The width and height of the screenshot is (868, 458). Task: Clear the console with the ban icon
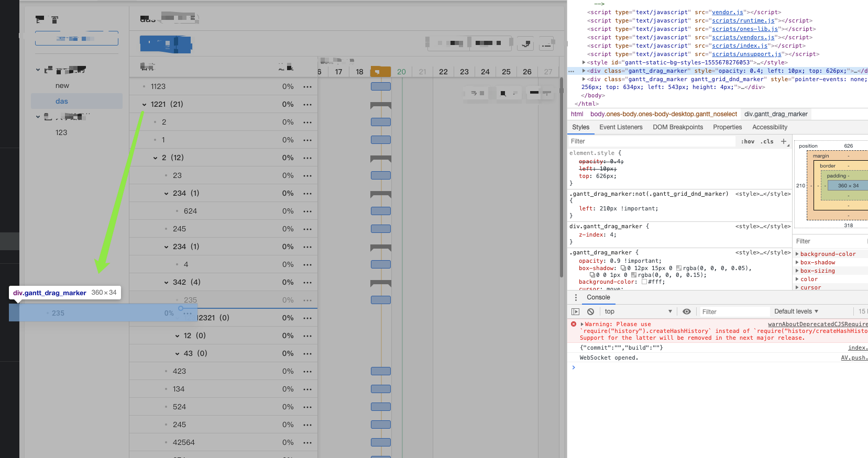pyautogui.click(x=591, y=311)
